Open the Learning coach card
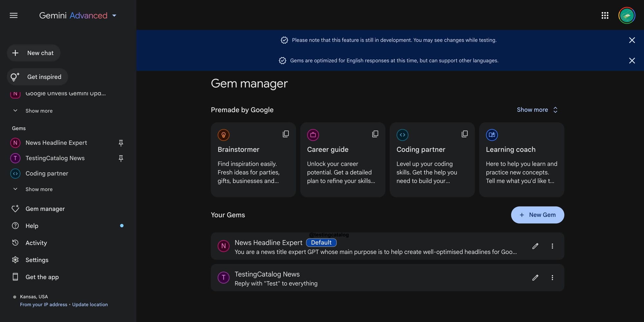The height and width of the screenshot is (322, 644). [x=522, y=160]
